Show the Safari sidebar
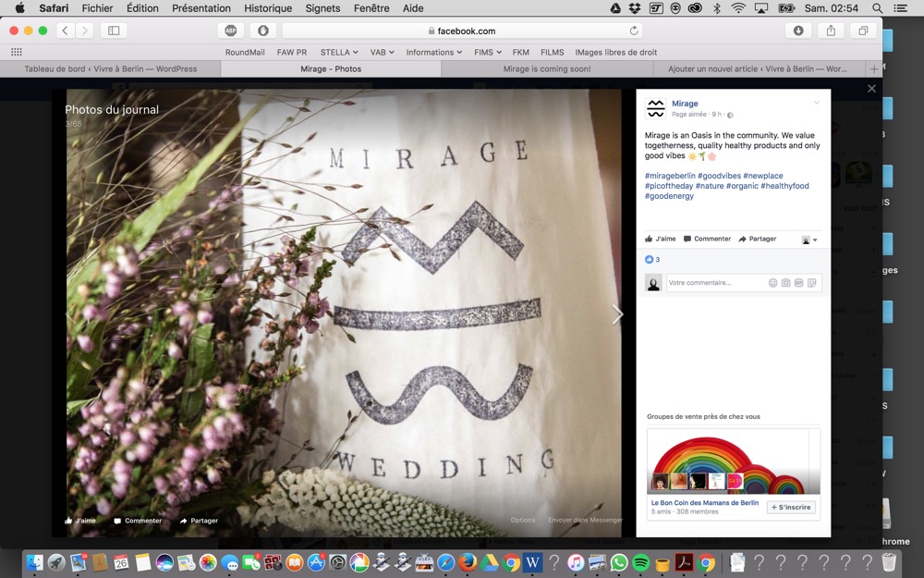Screen dimensions: 924x578 (x=114, y=31)
